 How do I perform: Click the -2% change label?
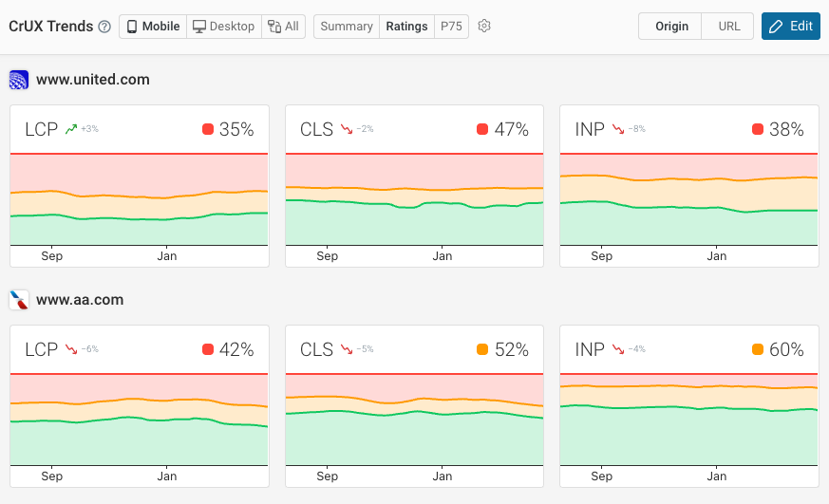pyautogui.click(x=365, y=129)
